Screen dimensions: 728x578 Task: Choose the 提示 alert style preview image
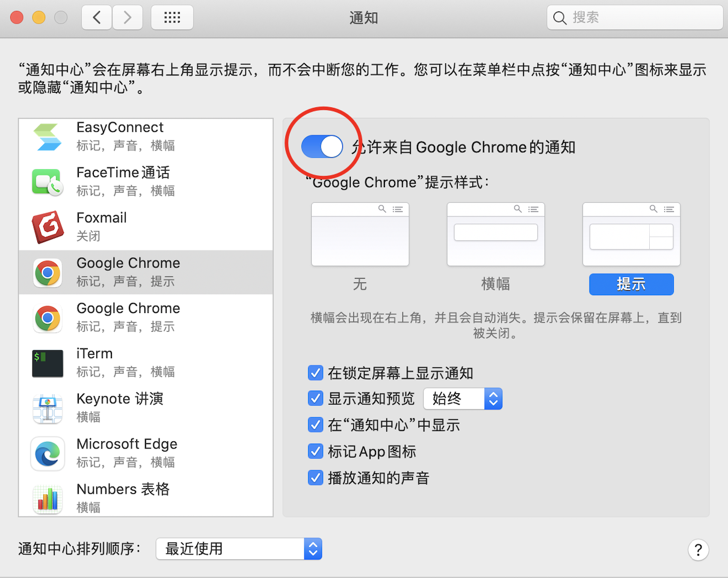(631, 234)
